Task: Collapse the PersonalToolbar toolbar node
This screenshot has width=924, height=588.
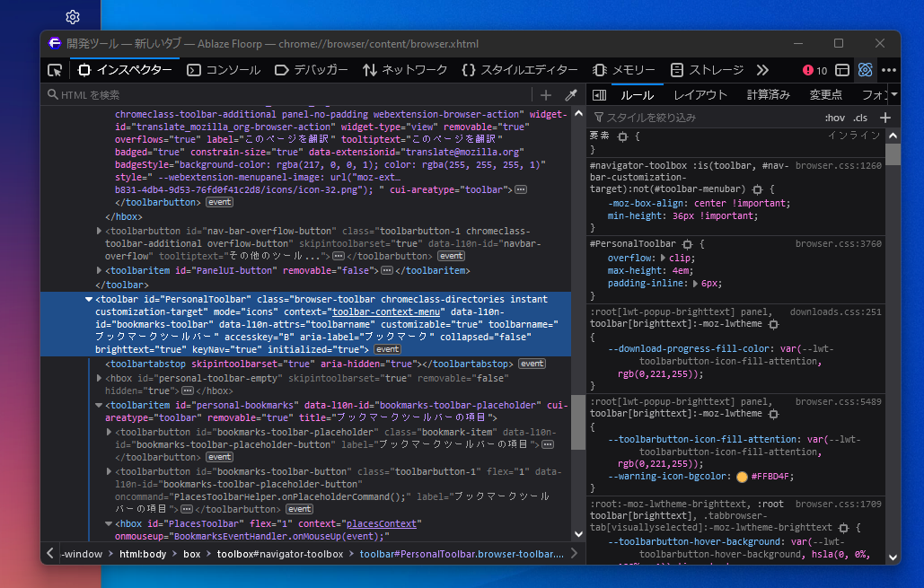Action: click(89, 299)
